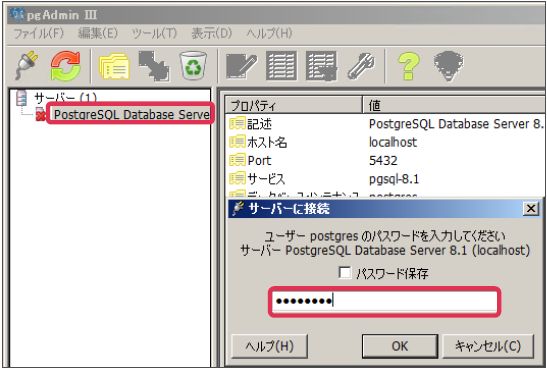Click the pgsql-8.1 service value

click(x=394, y=179)
